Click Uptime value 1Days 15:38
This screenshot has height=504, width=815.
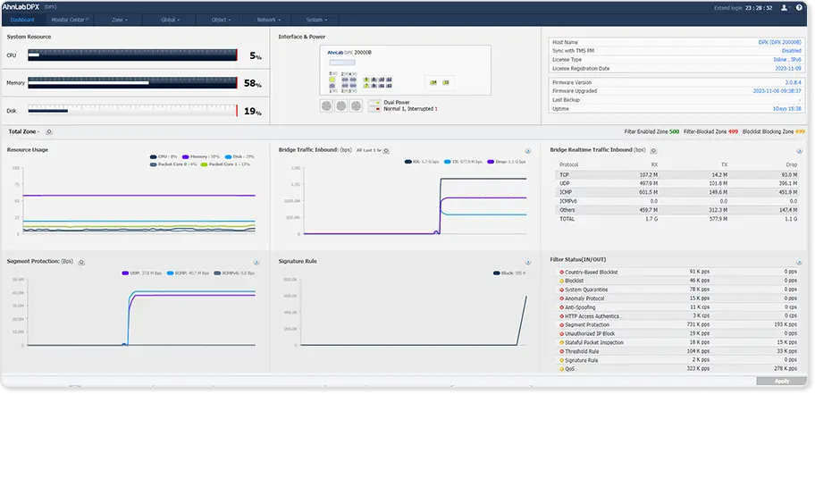click(786, 109)
